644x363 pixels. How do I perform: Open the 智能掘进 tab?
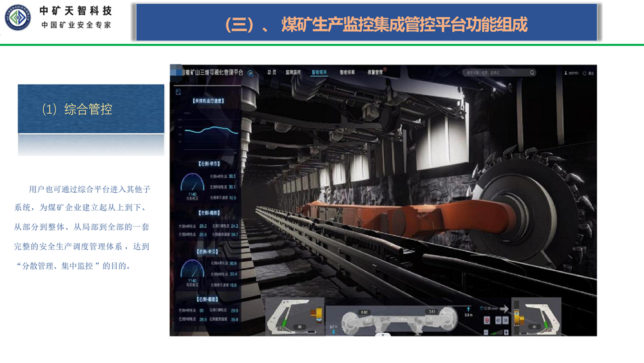[x=347, y=73]
